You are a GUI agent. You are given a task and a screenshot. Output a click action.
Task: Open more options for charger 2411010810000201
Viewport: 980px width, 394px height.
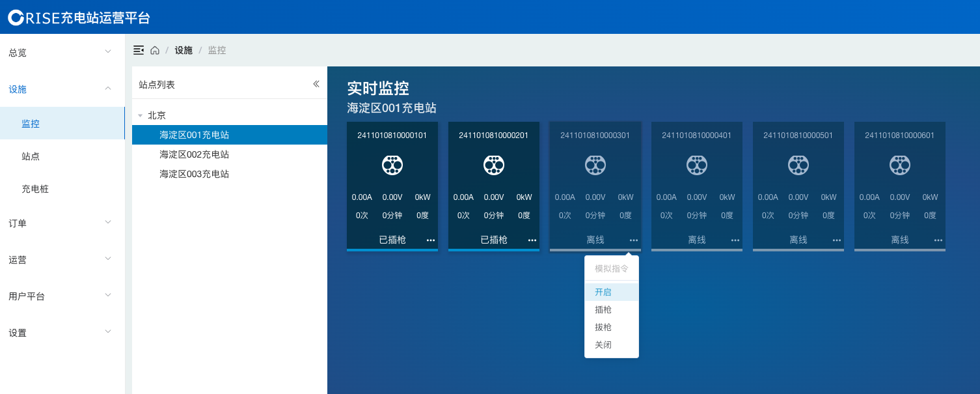click(532, 240)
